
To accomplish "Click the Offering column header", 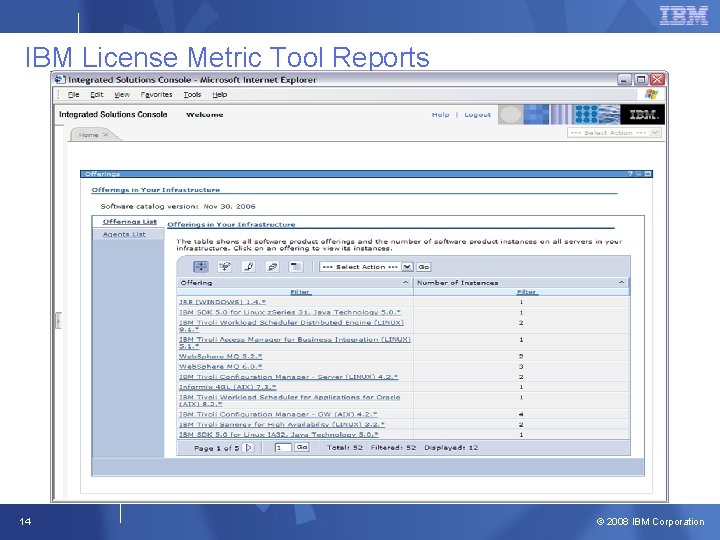I will click(295, 282).
